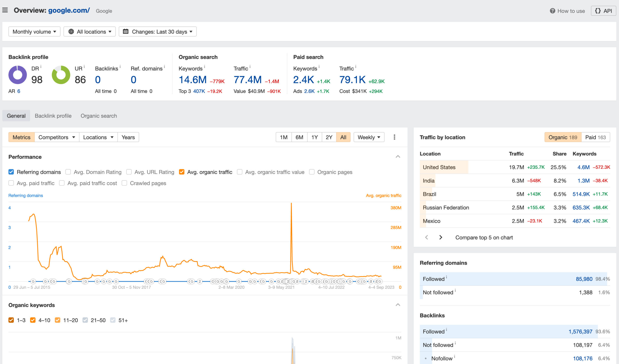Screen dimensions: 619x364
Task: Select Organic 189 traffic tab
Action: pyautogui.click(x=563, y=137)
